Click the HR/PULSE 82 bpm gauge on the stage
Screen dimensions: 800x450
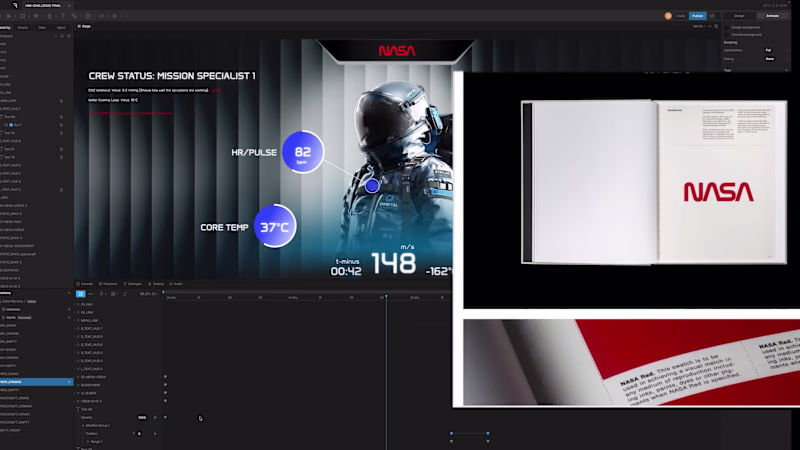[303, 152]
